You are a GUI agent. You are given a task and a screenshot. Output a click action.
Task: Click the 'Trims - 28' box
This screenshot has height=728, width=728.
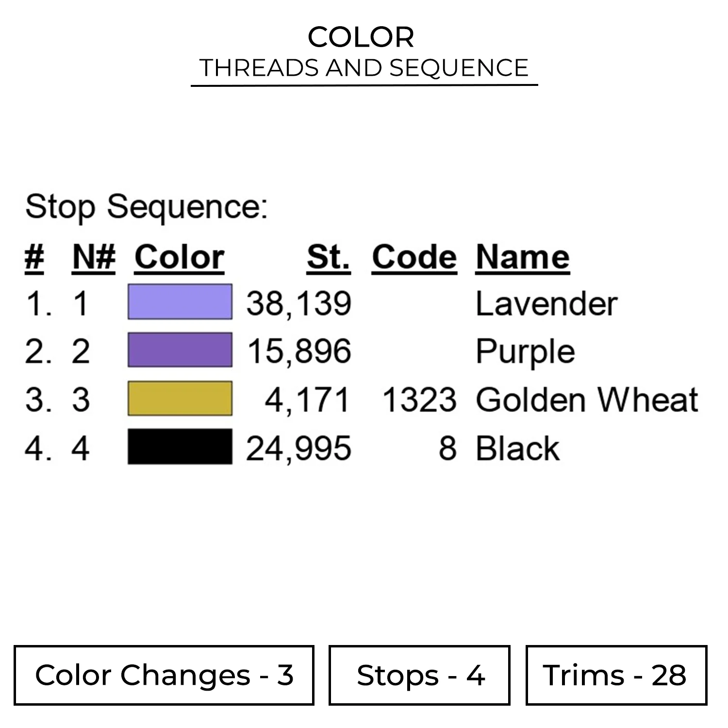[616, 675]
